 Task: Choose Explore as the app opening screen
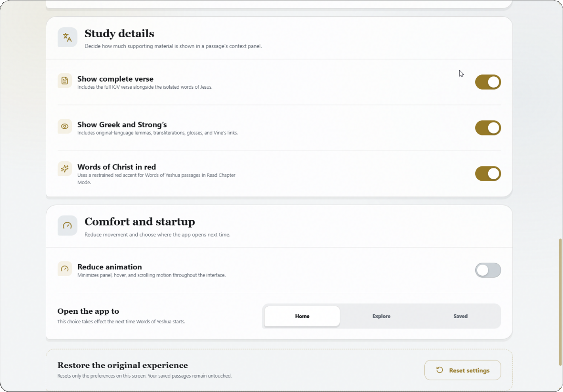pos(381,316)
